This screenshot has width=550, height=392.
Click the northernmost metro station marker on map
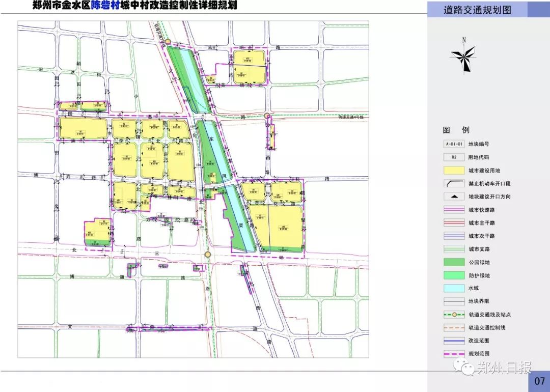click(x=168, y=42)
